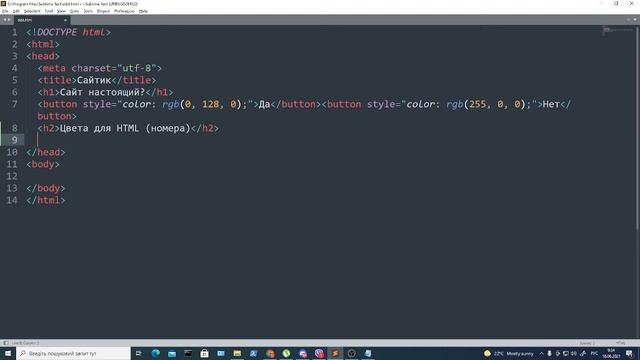This screenshot has width=640, height=360.
Task: Click the title text "Сайтик"
Action: pos(94,80)
